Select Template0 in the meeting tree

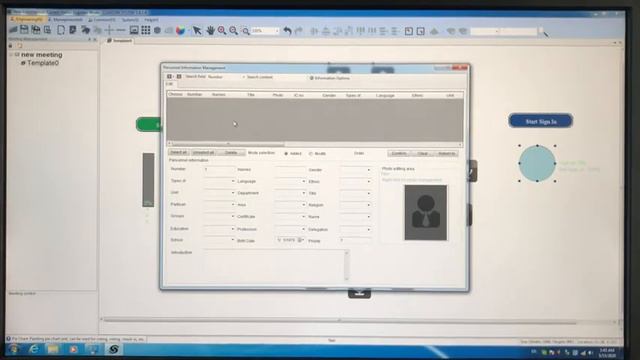point(43,63)
